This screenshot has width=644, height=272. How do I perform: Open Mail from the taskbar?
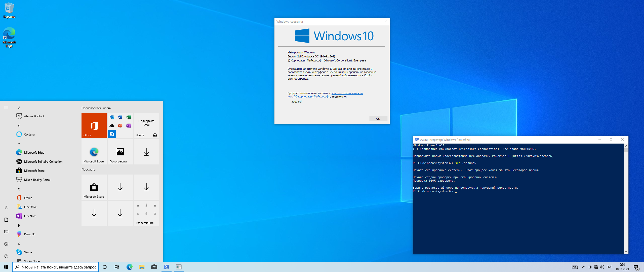coord(154,267)
